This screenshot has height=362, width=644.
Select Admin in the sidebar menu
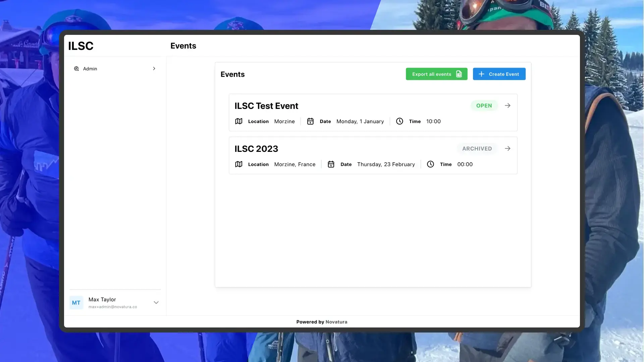click(x=90, y=69)
